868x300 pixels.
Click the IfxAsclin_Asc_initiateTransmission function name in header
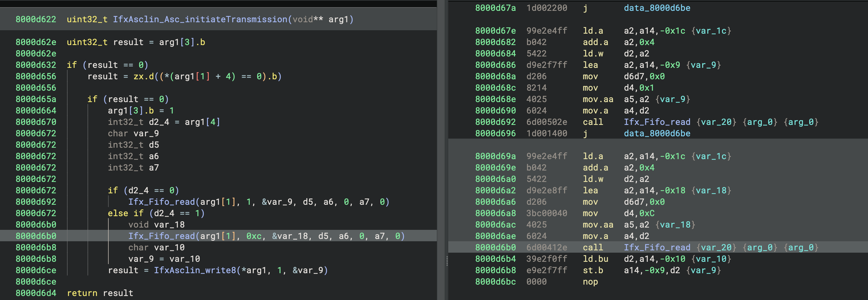coord(200,20)
